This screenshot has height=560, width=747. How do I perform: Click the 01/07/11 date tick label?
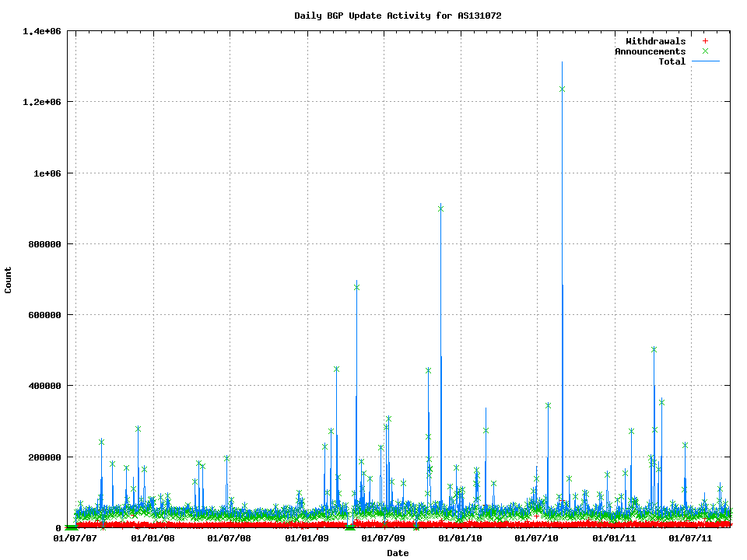[x=691, y=537]
